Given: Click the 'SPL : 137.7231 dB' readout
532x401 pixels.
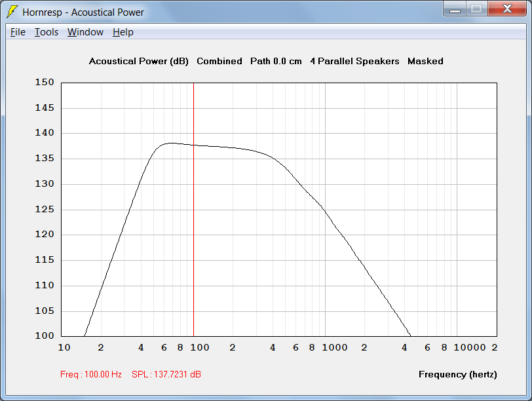Looking at the screenshot, I should pyautogui.click(x=166, y=374).
